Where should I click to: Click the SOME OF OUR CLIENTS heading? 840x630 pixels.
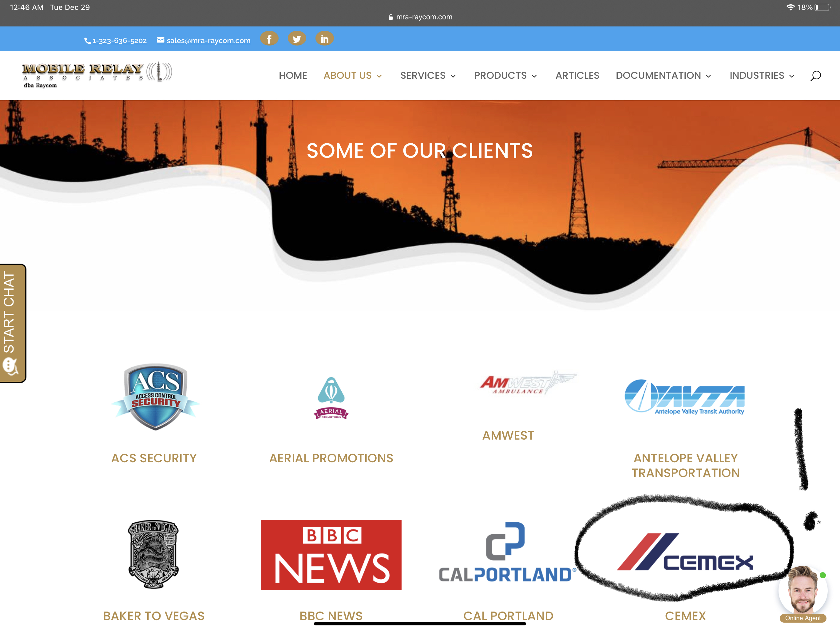coord(420,151)
